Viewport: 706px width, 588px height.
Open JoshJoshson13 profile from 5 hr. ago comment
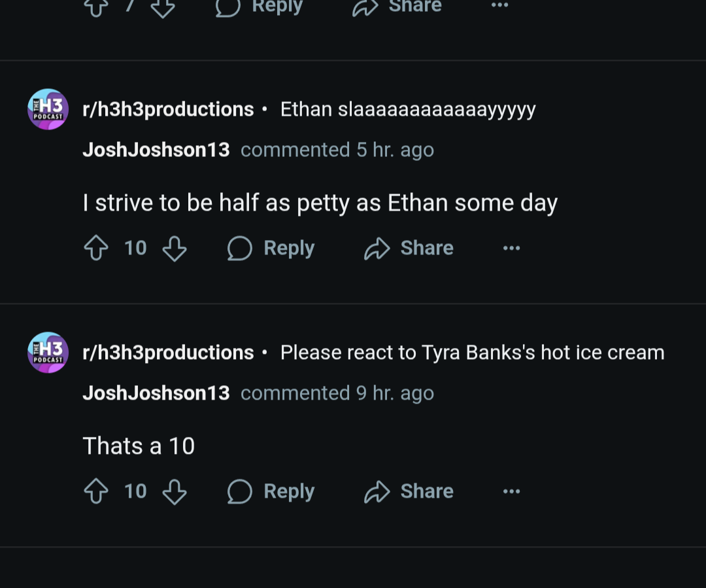(x=156, y=150)
